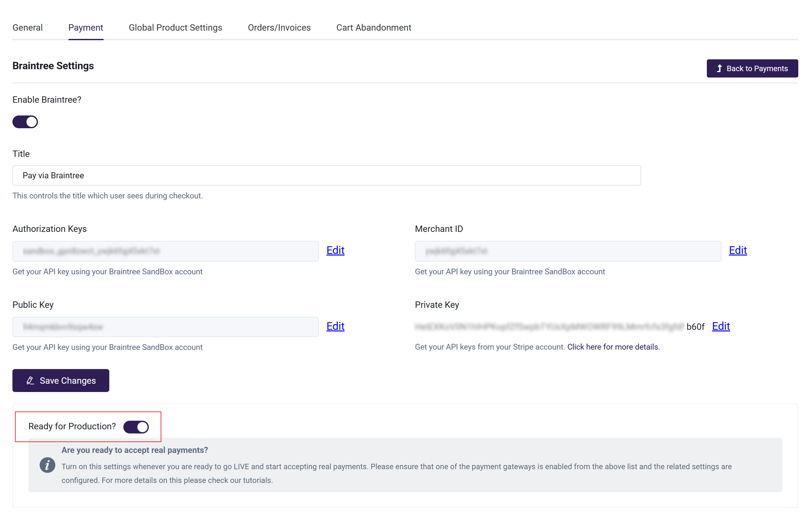Select the Payment tab

coord(86,28)
